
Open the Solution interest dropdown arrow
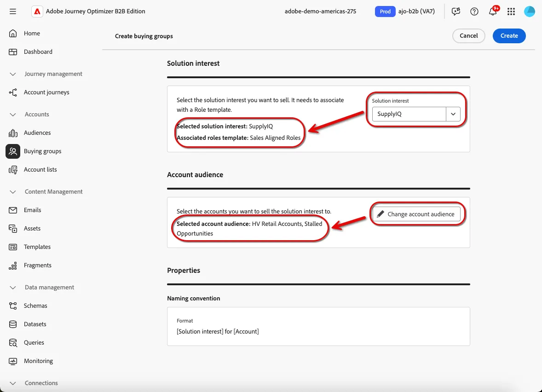453,114
